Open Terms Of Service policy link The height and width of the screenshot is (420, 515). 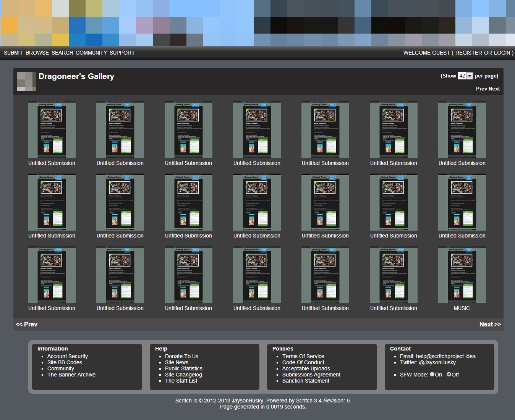303,356
